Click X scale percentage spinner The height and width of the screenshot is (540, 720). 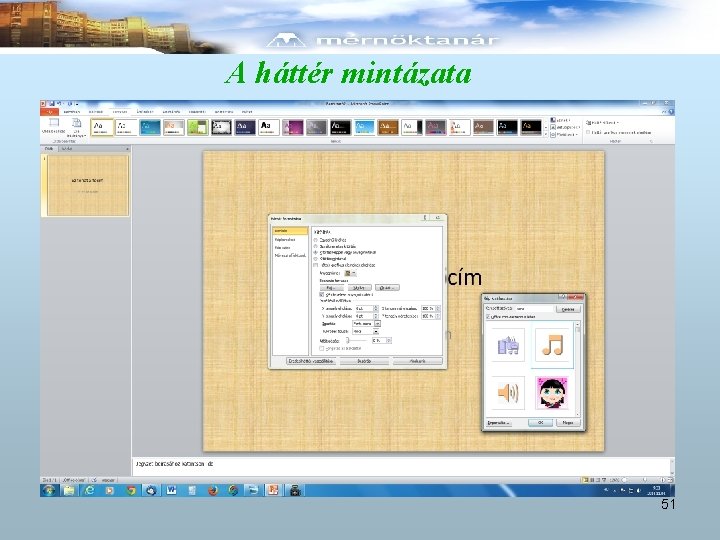click(438, 309)
